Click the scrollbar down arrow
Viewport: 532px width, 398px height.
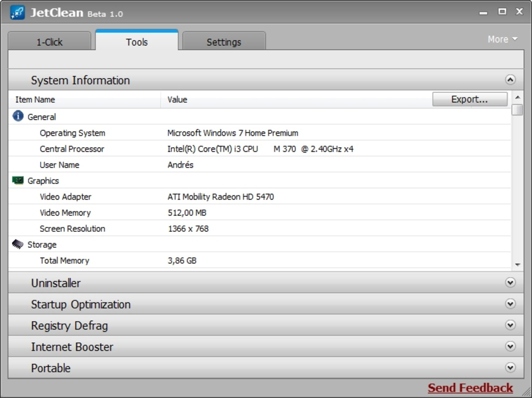coord(518,265)
